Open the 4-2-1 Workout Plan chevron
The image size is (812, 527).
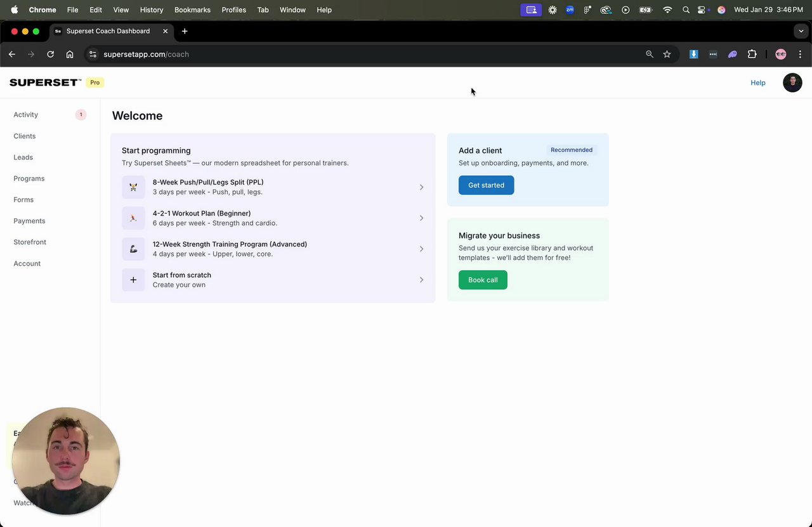pos(421,218)
